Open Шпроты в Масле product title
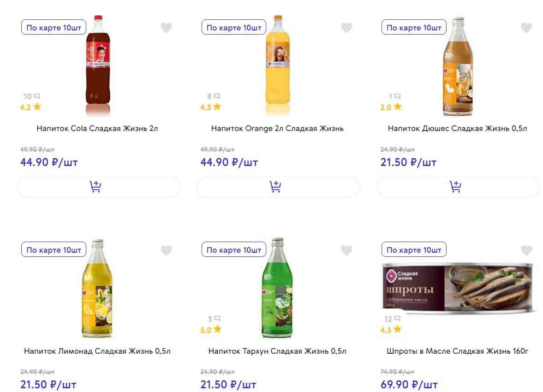This screenshot has width=543, height=392. 457,351
